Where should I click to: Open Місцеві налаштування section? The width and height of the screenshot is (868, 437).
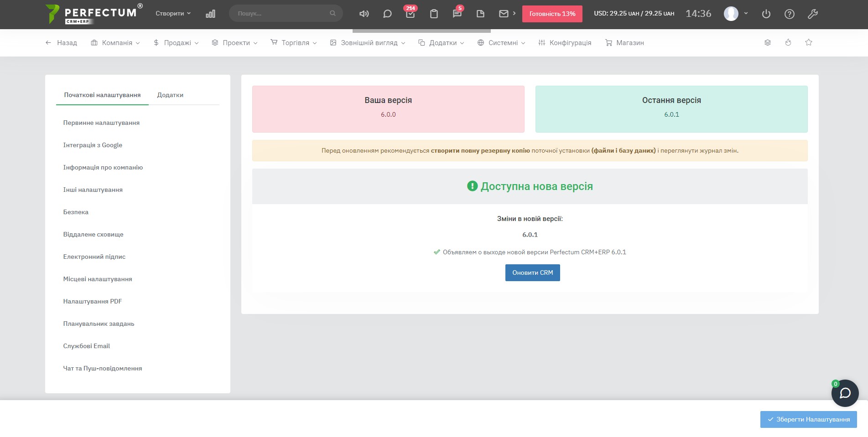98,279
